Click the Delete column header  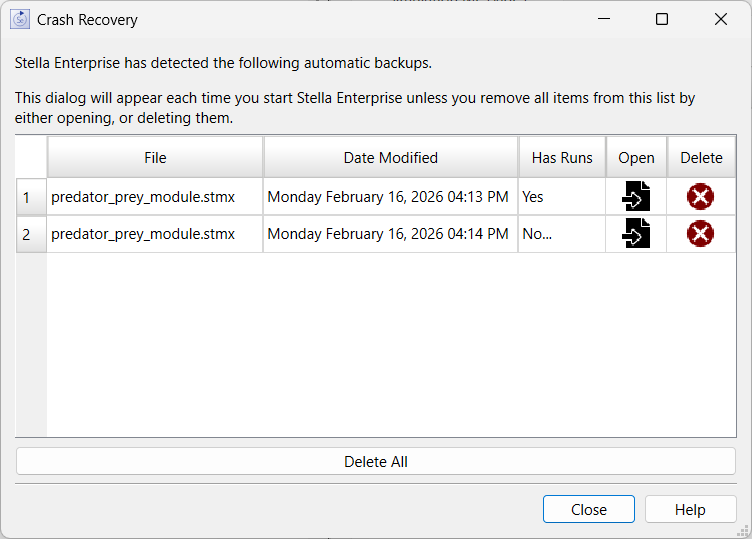click(x=701, y=158)
